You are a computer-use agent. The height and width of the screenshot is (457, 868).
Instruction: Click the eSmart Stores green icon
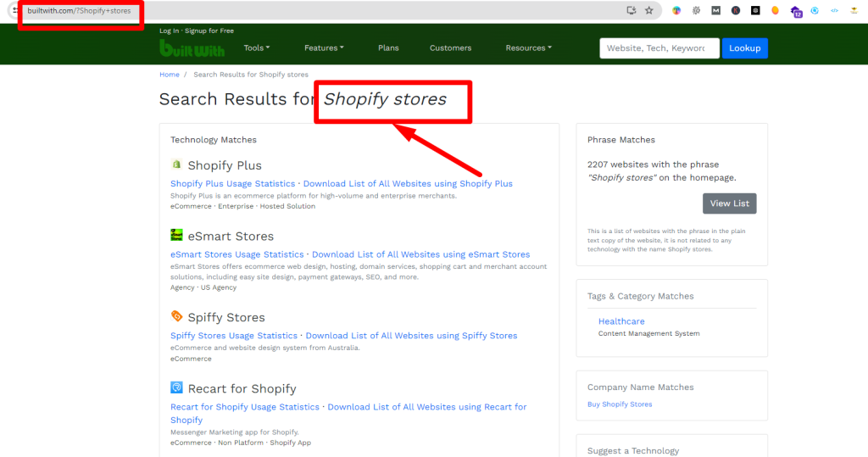176,235
